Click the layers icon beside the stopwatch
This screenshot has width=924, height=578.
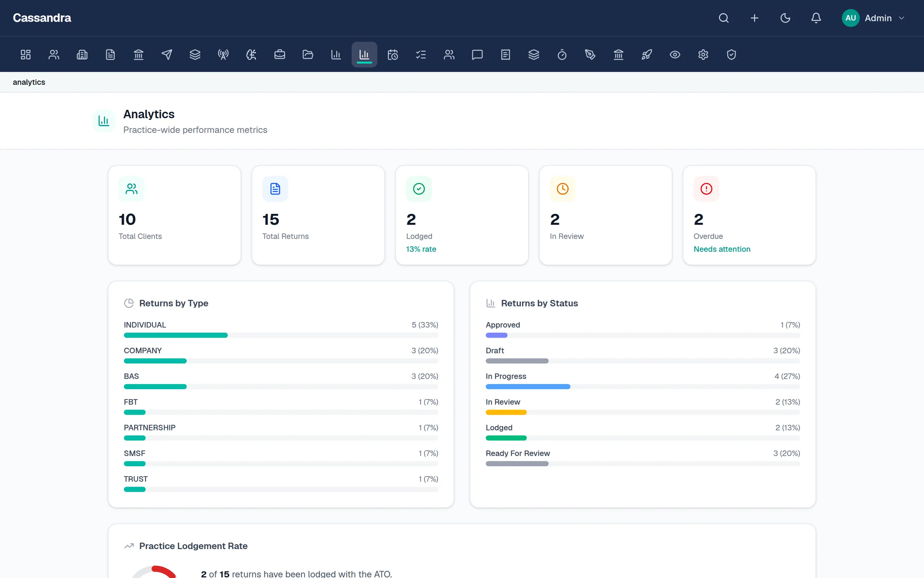click(534, 55)
